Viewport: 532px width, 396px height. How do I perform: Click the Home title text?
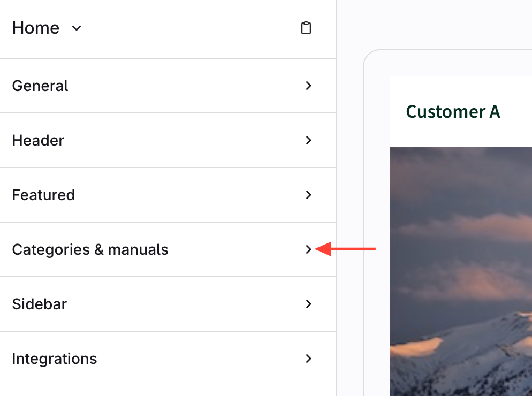[x=36, y=28]
